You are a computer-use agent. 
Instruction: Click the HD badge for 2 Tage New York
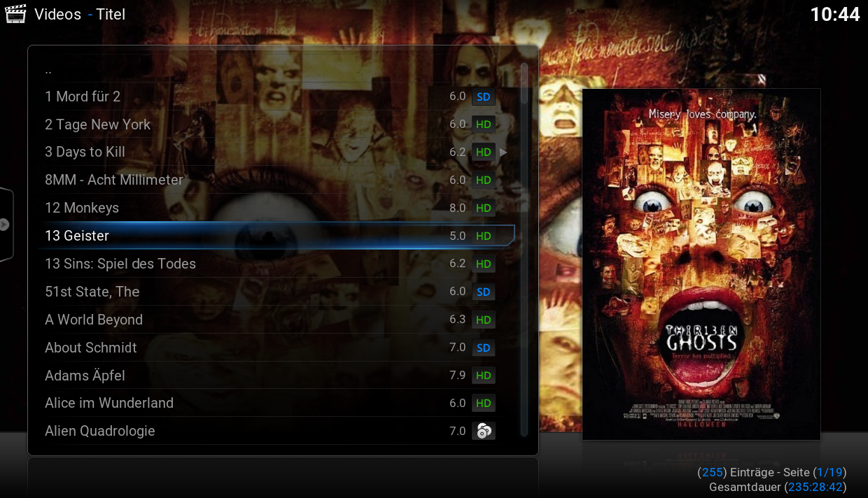(x=484, y=124)
